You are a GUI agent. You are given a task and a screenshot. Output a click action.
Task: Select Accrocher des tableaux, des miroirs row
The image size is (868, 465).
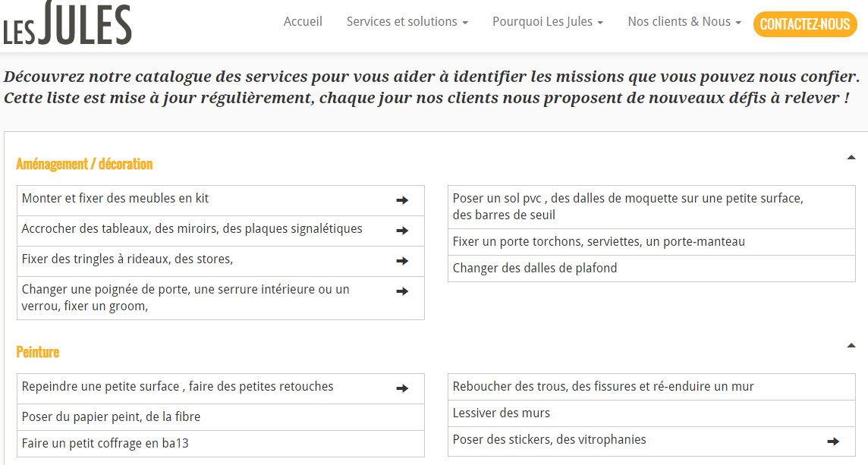(x=221, y=231)
